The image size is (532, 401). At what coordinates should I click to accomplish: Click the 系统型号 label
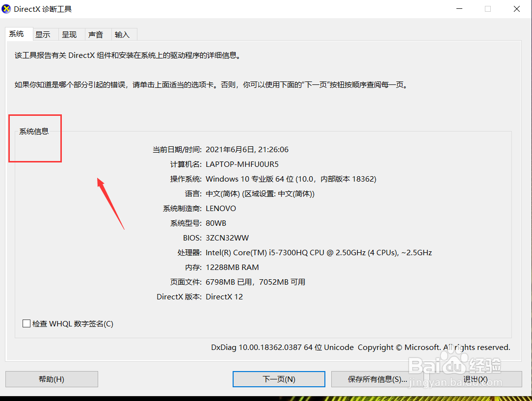point(186,223)
